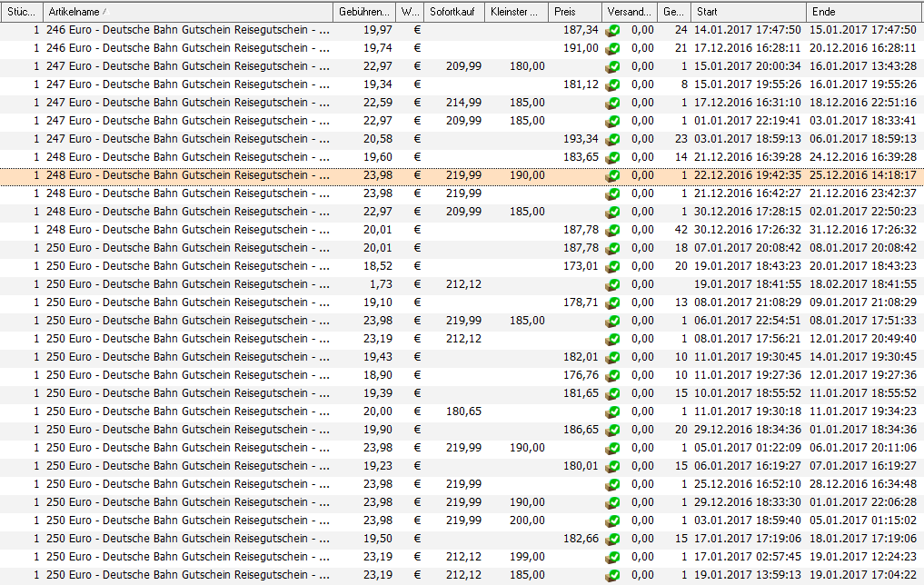924x585 pixels.
Task: Click the Gebühren column header
Action: pos(363,11)
